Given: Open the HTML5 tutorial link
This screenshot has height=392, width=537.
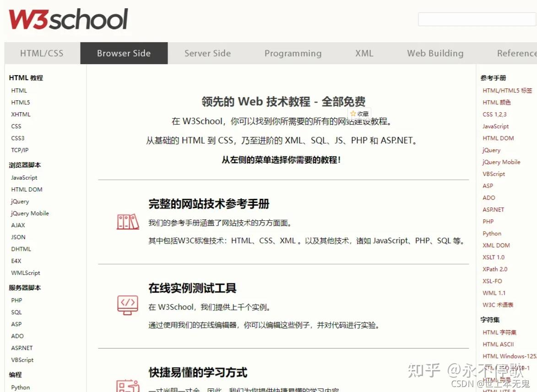Looking at the screenshot, I should coord(21,103).
